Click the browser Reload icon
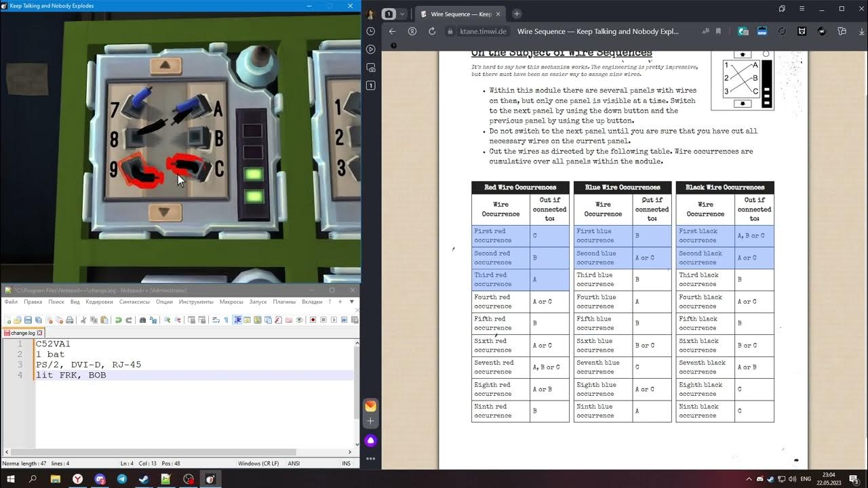 point(432,31)
